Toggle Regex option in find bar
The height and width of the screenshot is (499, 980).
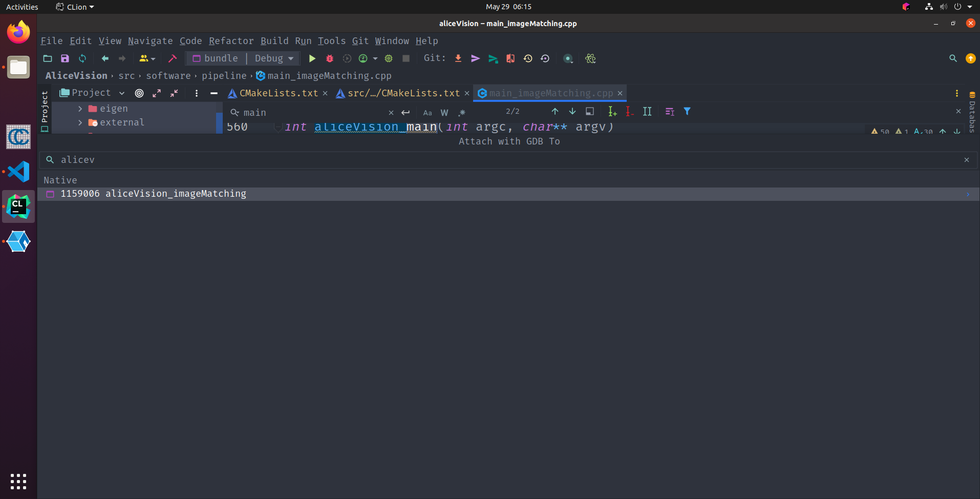pos(462,113)
